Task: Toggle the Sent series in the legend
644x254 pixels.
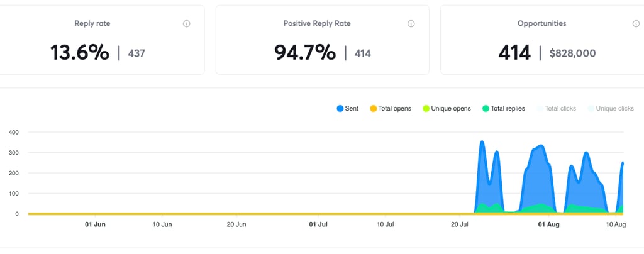Action: pos(348,109)
